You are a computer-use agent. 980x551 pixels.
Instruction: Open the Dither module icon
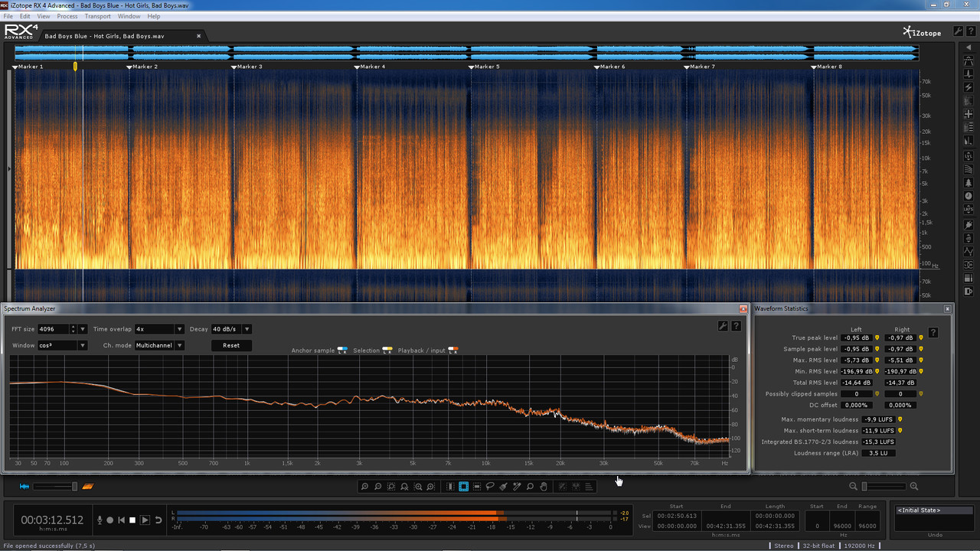click(x=969, y=292)
